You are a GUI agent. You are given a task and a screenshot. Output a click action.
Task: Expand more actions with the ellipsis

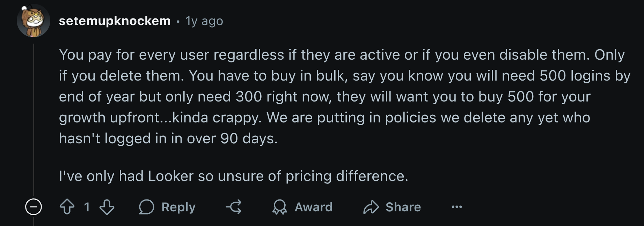[458, 207]
